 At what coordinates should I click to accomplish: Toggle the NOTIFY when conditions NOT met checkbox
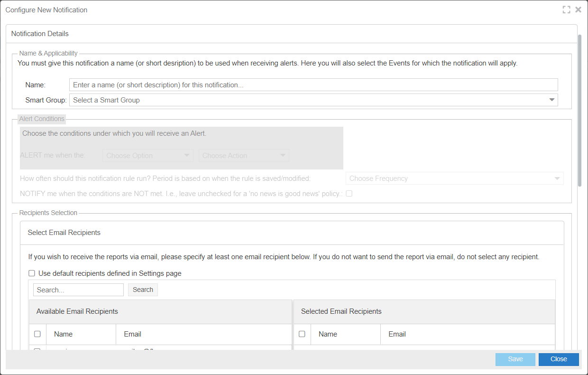click(349, 194)
